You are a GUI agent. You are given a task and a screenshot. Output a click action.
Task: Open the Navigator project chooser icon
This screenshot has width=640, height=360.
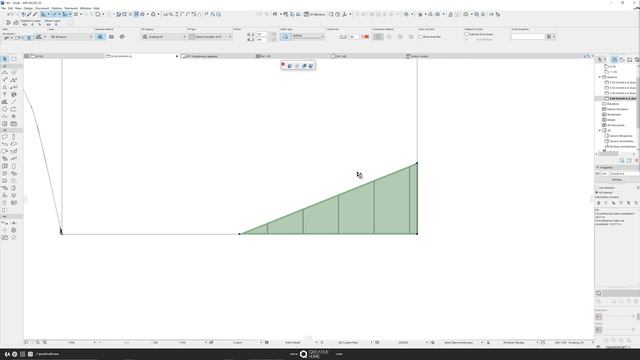[x=601, y=60]
